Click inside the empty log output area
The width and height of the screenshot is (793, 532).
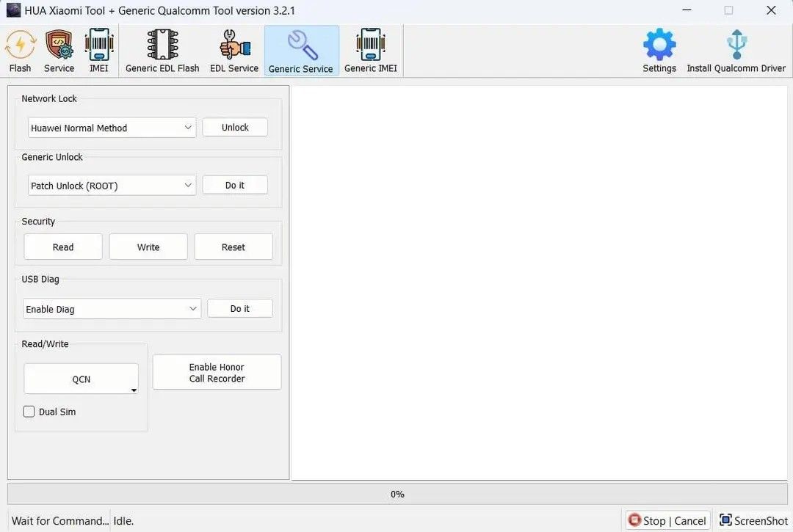click(539, 283)
